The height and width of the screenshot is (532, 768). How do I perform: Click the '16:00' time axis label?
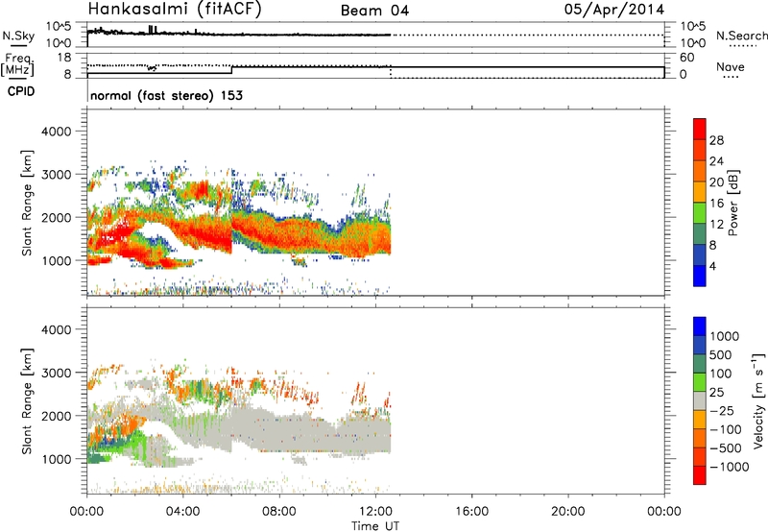point(471,512)
